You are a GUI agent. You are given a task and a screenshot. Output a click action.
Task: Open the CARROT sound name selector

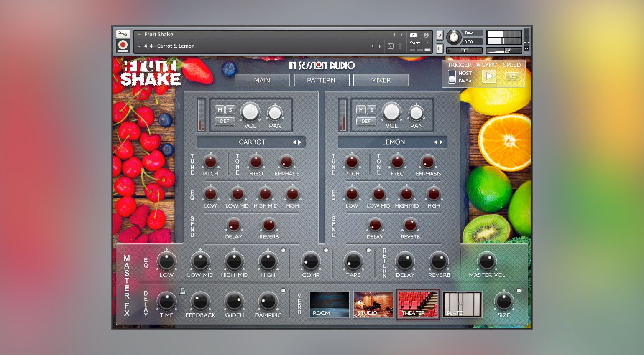tap(251, 142)
